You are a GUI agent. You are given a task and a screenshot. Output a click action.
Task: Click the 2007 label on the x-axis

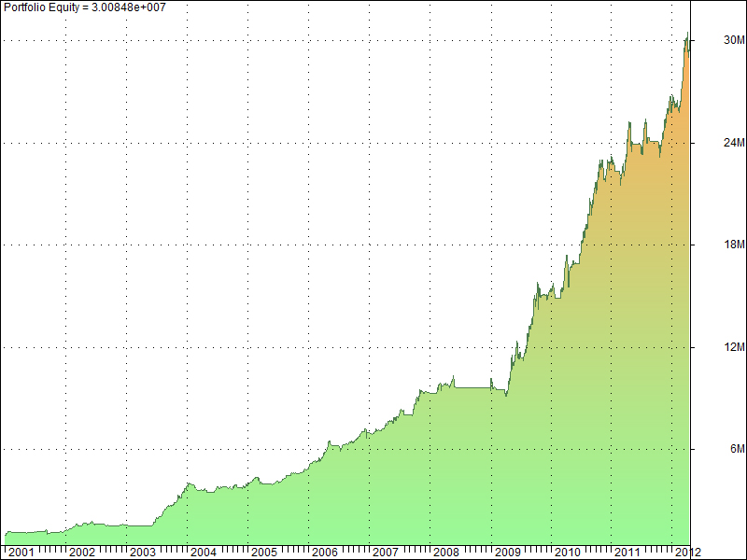tap(386, 552)
